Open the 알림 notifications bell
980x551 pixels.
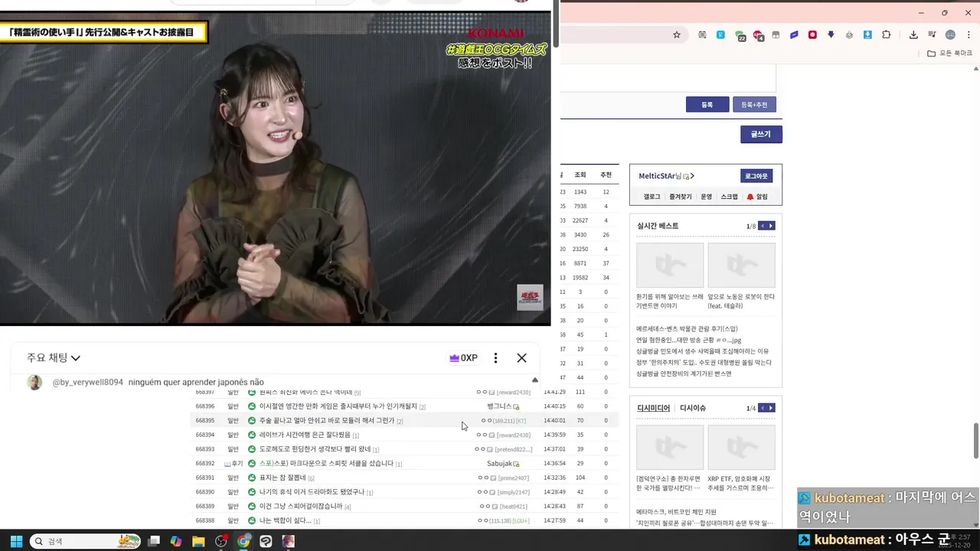click(757, 197)
